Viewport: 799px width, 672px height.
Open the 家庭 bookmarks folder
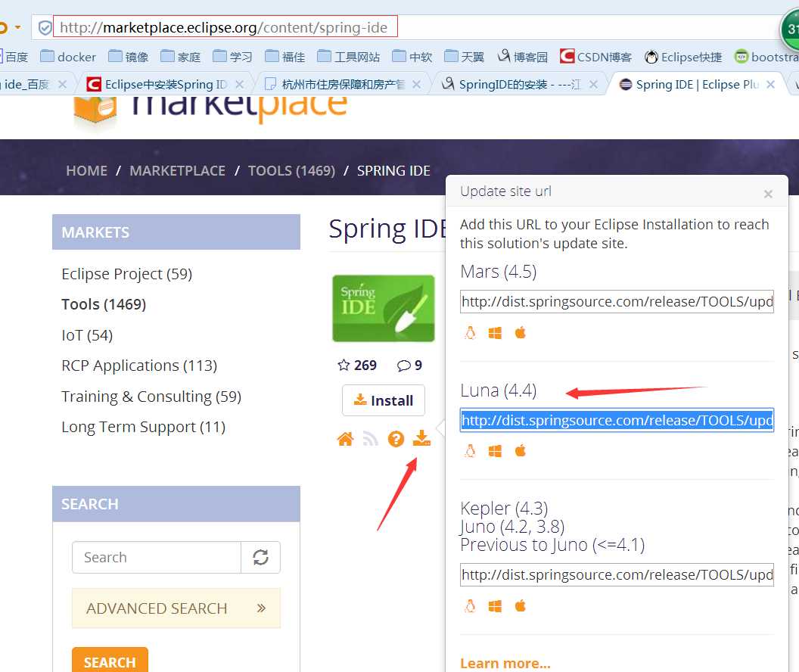pyautogui.click(x=181, y=57)
